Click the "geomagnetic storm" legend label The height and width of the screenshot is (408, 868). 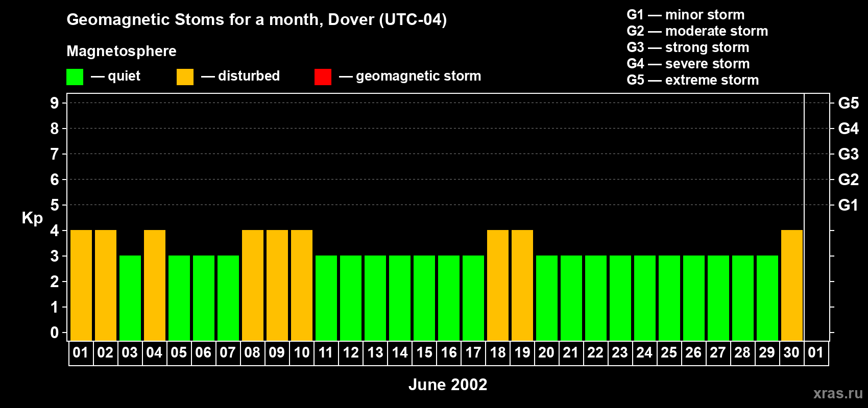[x=419, y=76]
